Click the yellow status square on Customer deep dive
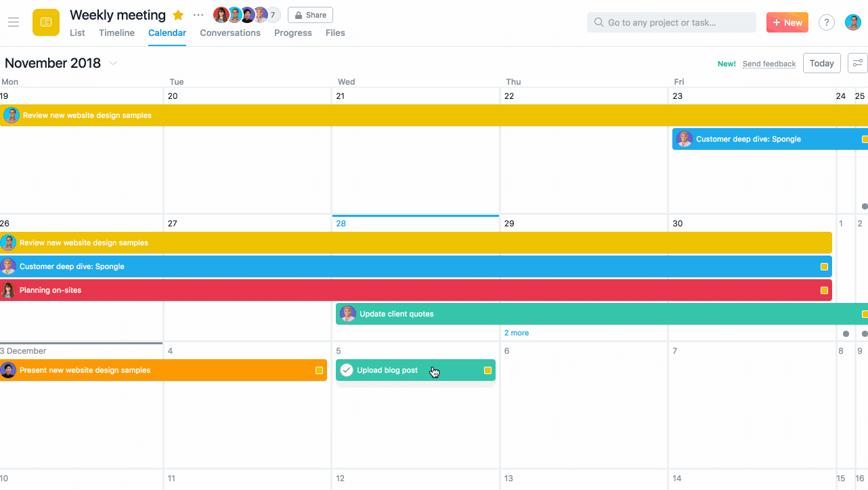The height and width of the screenshot is (490, 868). click(825, 266)
